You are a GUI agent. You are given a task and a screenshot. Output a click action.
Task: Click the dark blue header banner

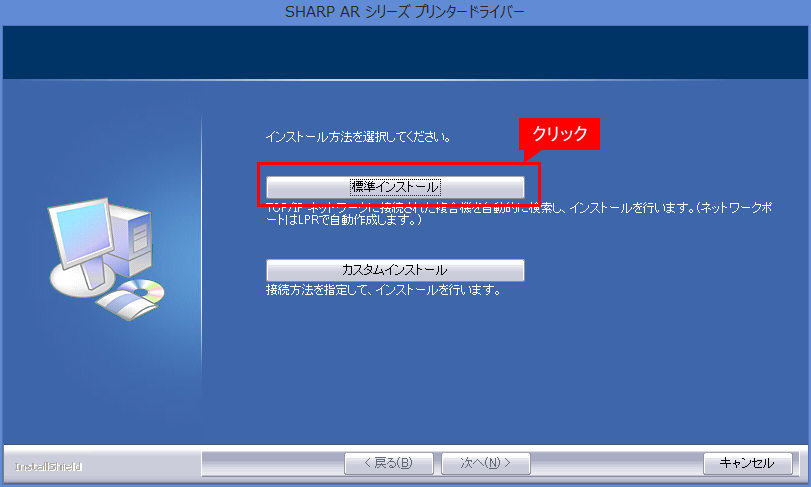click(x=405, y=53)
